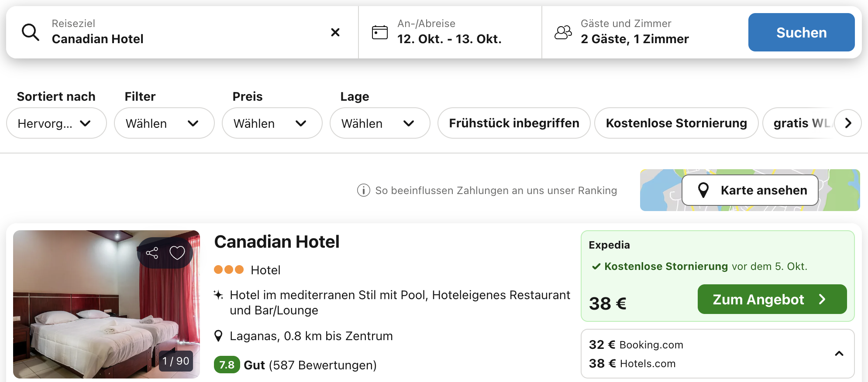Open the 587 Bewertungen reviews
Viewport: 868px width, 382px height.
click(x=323, y=365)
